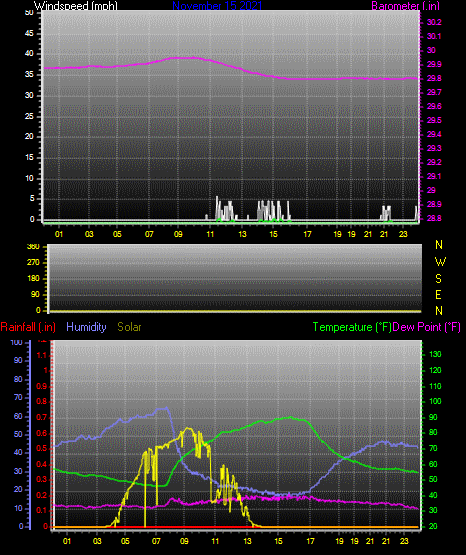This screenshot has height=555, width=466.
Task: Click blue humidity axis value "40"
Action: tap(18, 453)
